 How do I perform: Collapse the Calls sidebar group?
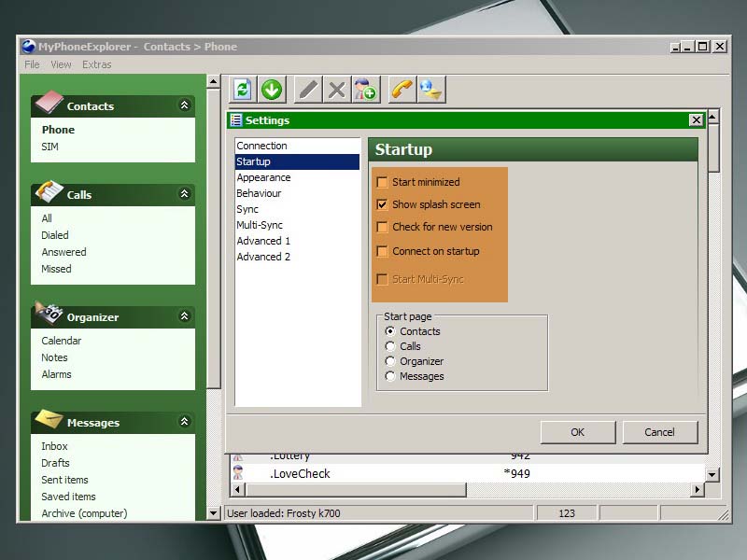tap(184, 194)
